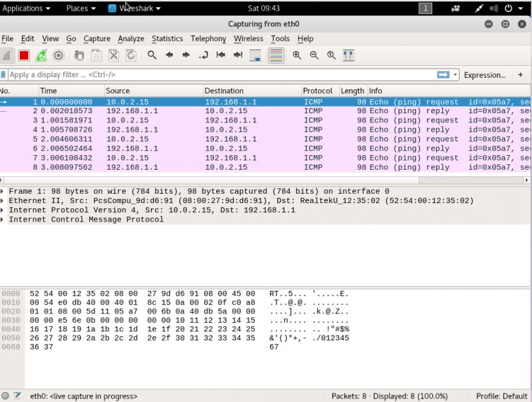Open the recent display filters dropdown
Image resolution: width=532 pixels, height=402 pixels.
456,75
